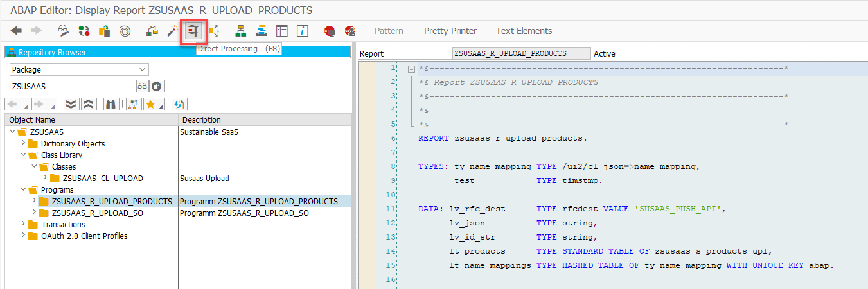Image resolution: width=868 pixels, height=289 pixels.
Task: Click 'Active' status text beside report name
Action: pos(605,54)
